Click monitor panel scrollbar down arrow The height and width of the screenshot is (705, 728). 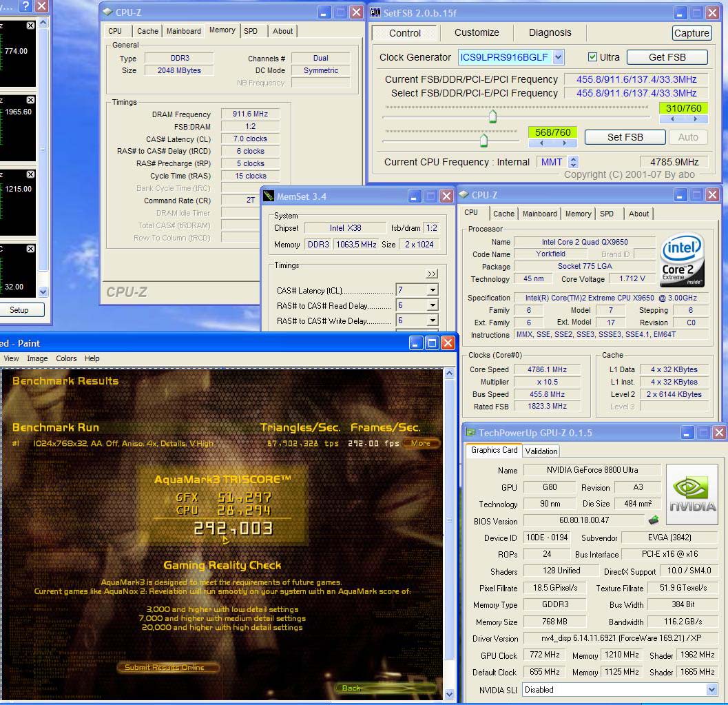point(43,292)
